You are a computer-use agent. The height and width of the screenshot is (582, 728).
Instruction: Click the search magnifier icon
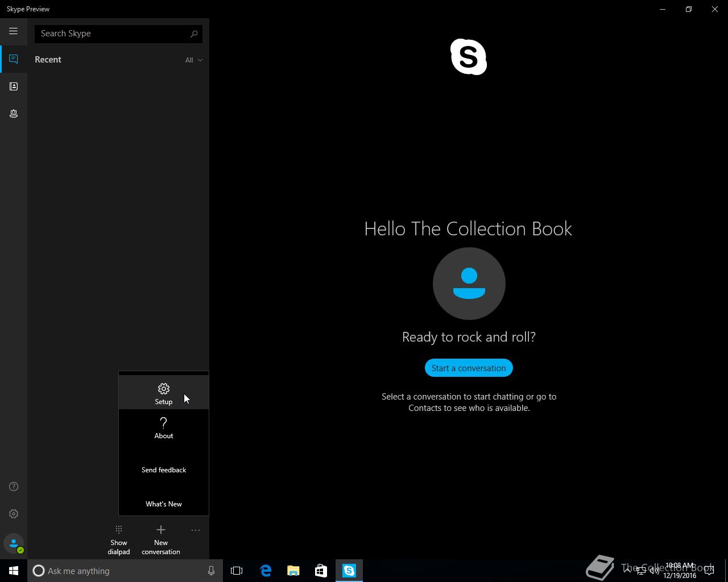click(x=194, y=34)
